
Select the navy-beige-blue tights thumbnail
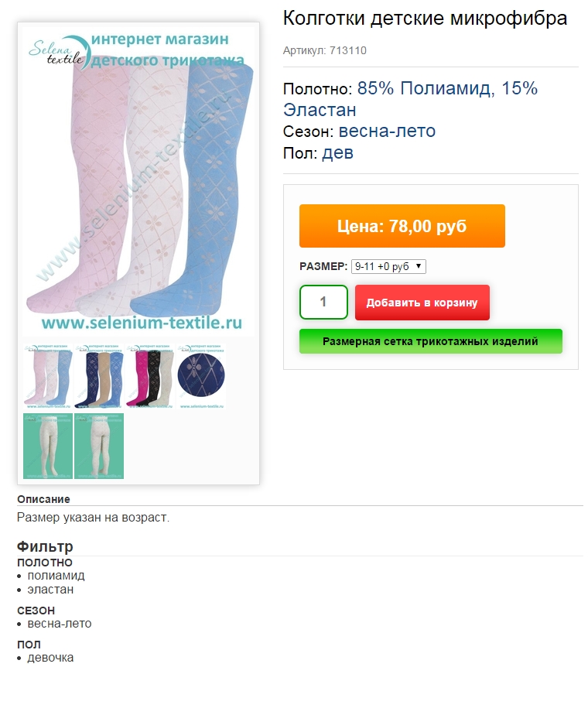coord(99,376)
